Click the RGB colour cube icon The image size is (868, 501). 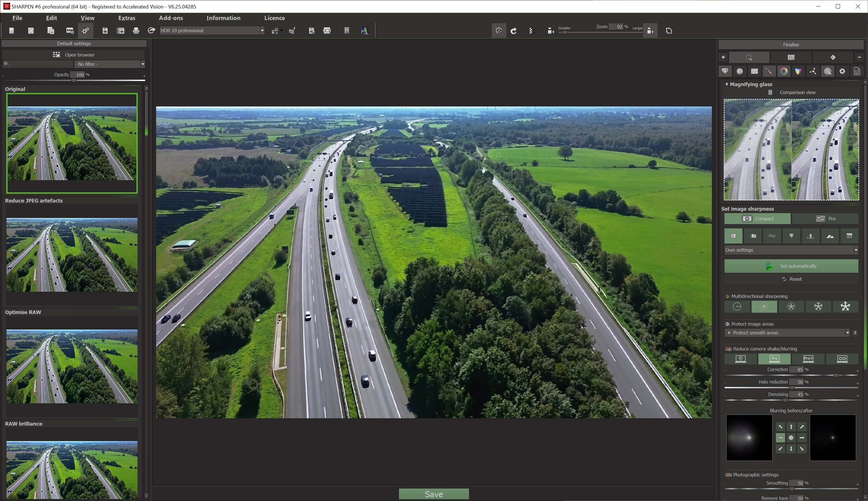point(798,71)
